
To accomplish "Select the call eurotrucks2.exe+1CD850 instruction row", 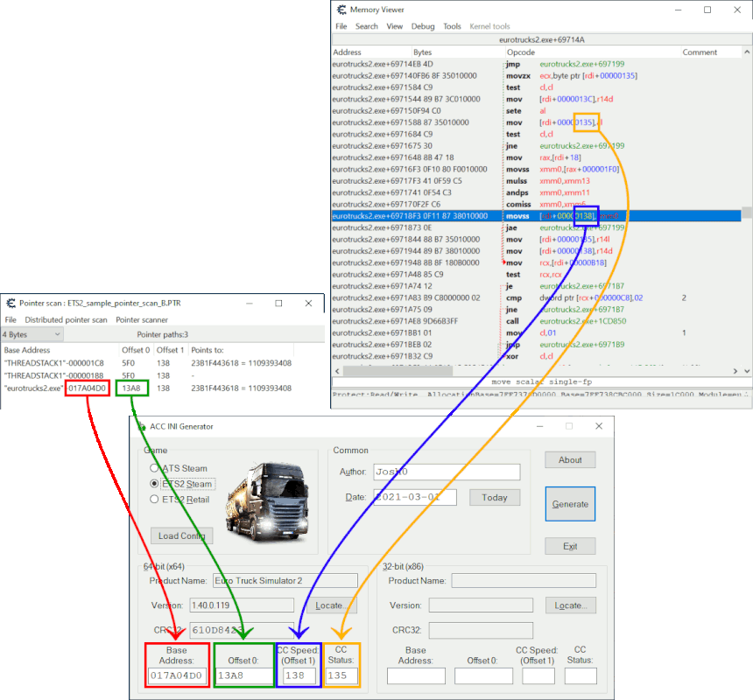I will [x=536, y=321].
